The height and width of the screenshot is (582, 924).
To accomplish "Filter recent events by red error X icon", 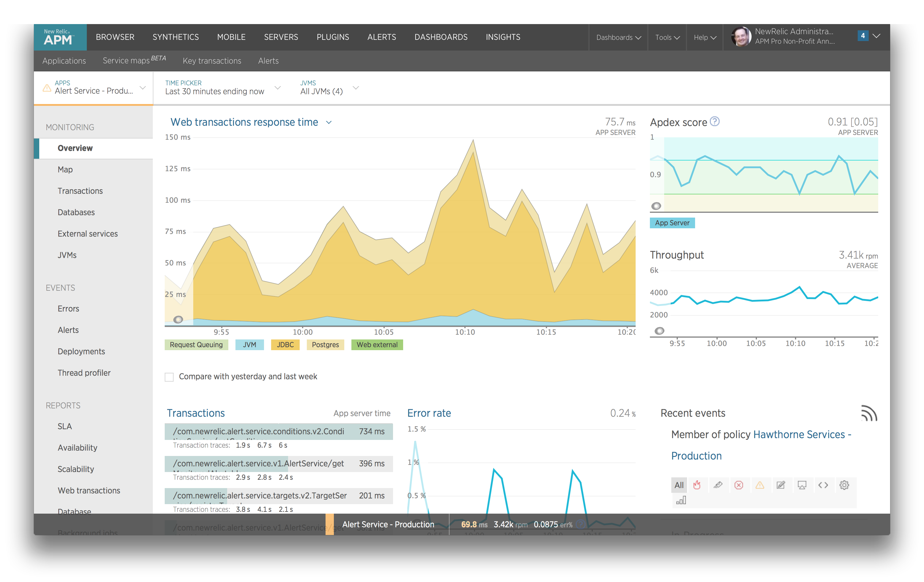I will [739, 485].
